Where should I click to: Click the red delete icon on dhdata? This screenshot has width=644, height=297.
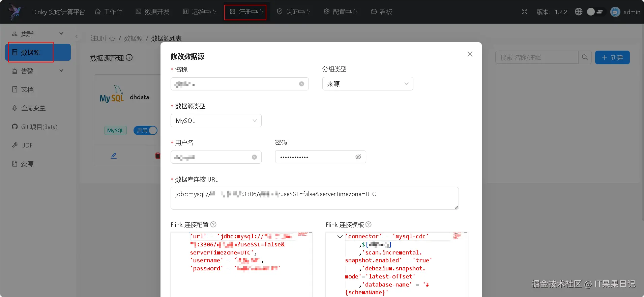(x=157, y=156)
